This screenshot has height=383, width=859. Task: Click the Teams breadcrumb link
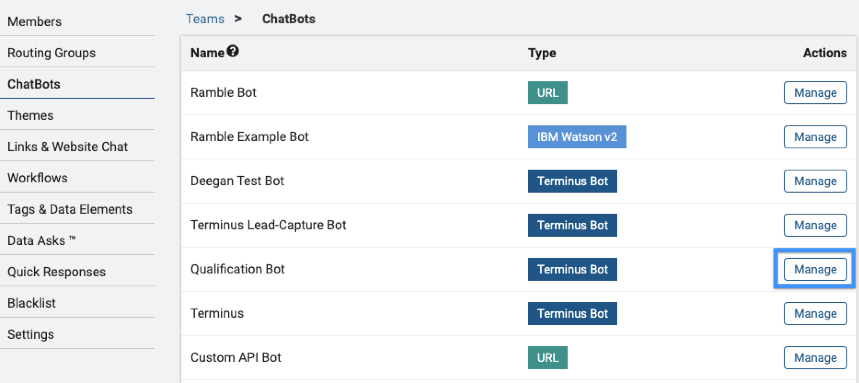205,19
